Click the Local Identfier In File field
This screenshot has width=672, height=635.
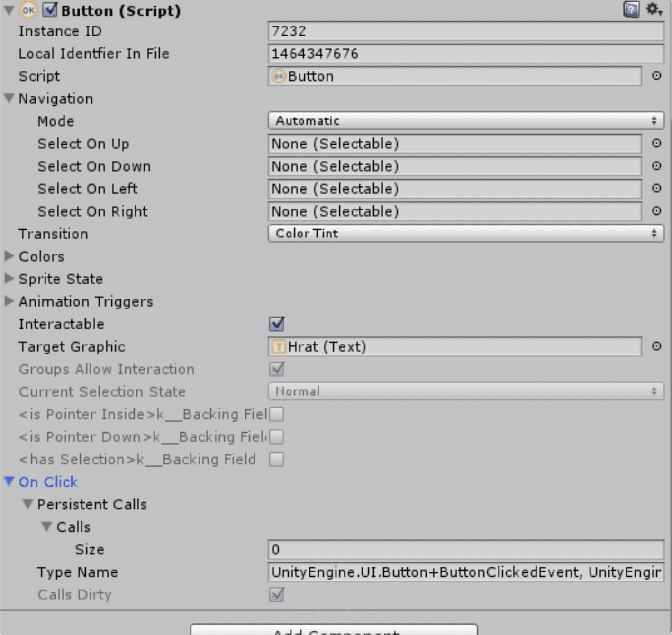(x=466, y=54)
